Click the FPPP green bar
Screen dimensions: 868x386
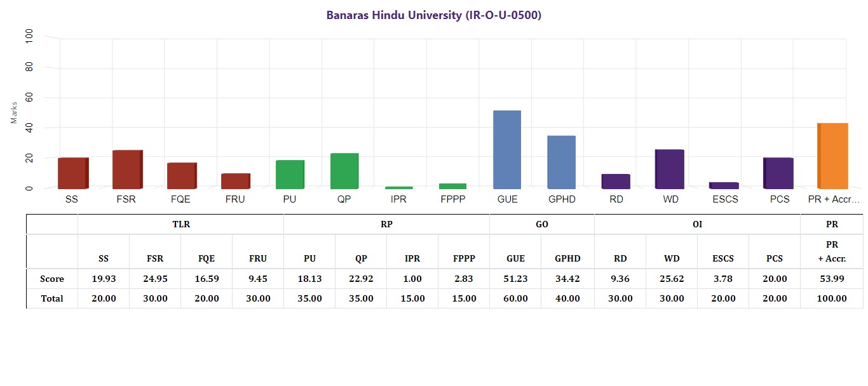[453, 186]
